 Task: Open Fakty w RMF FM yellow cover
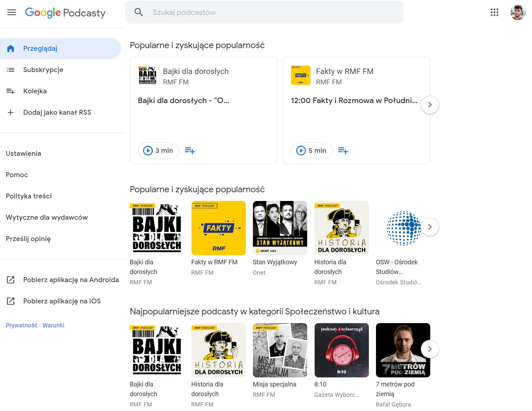(x=219, y=228)
